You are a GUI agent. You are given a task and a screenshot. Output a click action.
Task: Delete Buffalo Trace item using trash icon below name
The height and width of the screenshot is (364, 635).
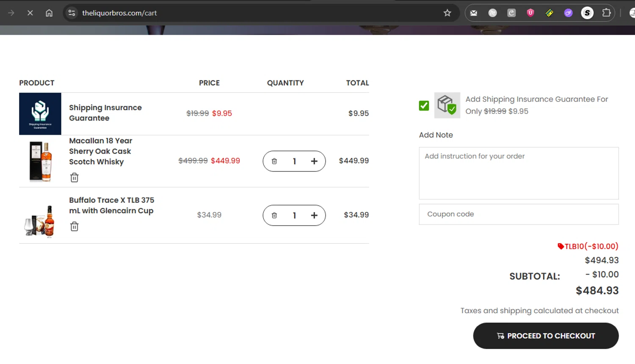coord(75,226)
